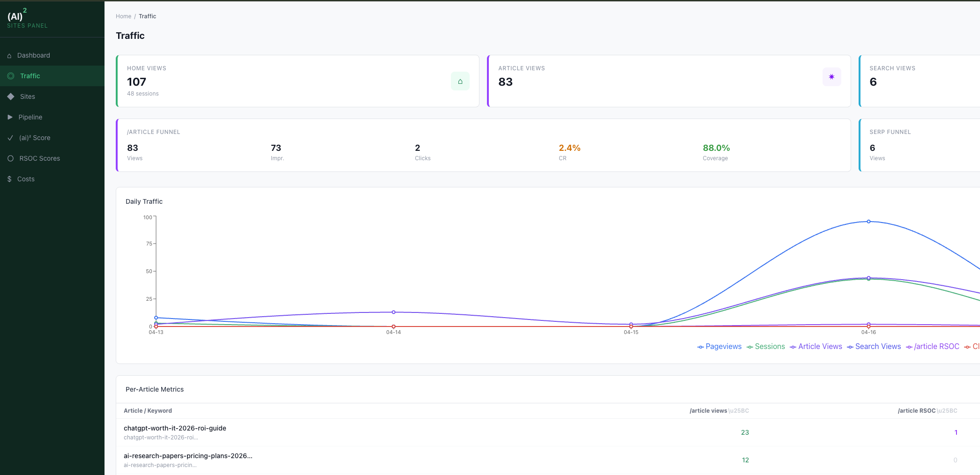Toggle the Sessions legend series
This screenshot has width=980, height=475.
[766, 347]
